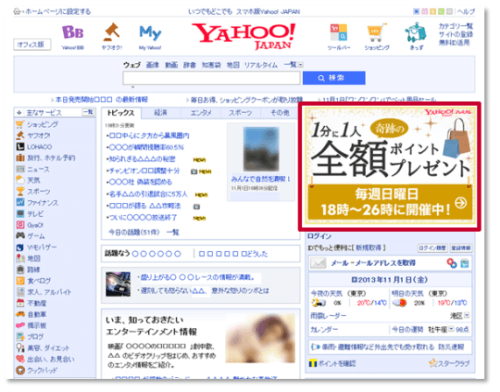Viewport: 500px width, 392px height.
Task: Open ファイナンス in the sidebar
Action: (x=42, y=203)
